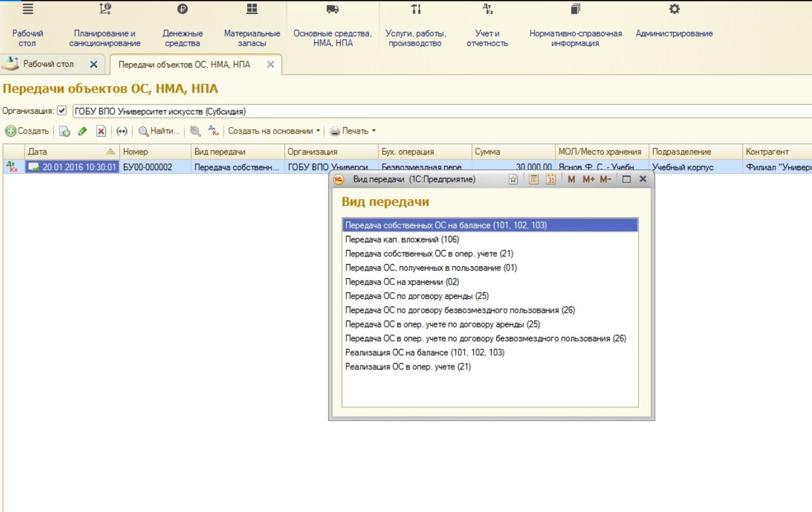The height and width of the screenshot is (512, 812).
Task: Select the date cell 20.01.2016 10:30:01
Action: [71, 167]
